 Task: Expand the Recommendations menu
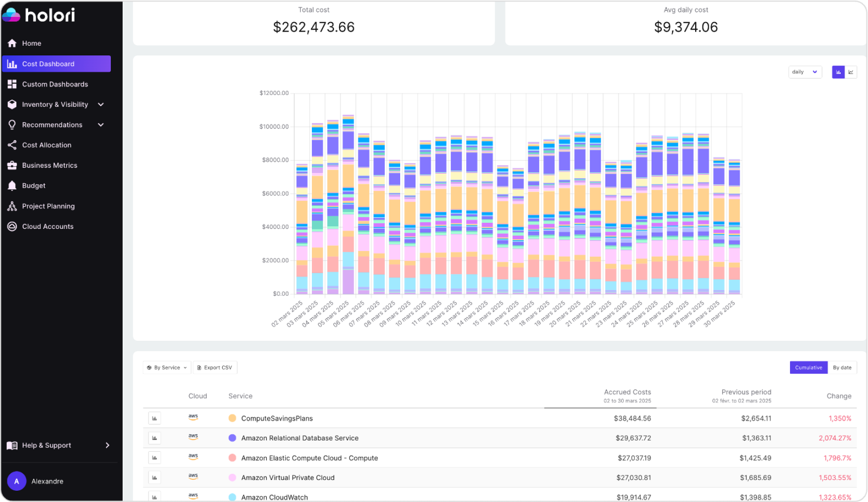pyautogui.click(x=51, y=124)
